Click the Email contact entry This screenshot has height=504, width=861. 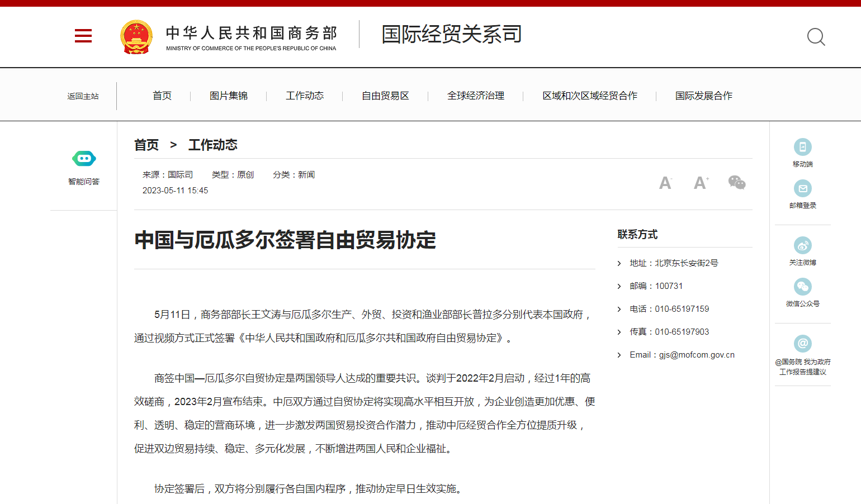point(682,355)
